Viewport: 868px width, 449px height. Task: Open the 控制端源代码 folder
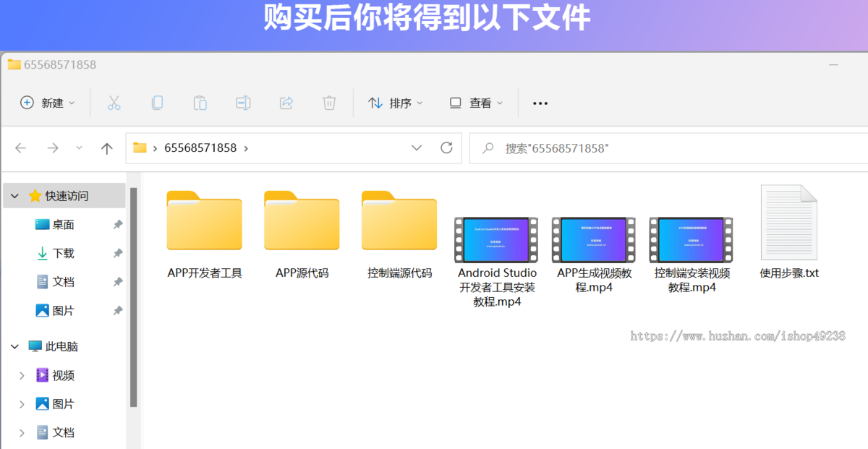(x=399, y=235)
